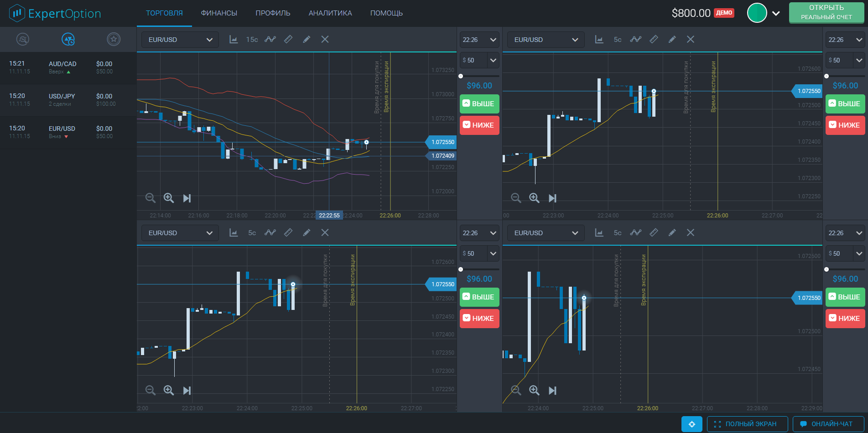Zoom in on the top-left chart
The width and height of the screenshot is (868, 433).
point(169,198)
